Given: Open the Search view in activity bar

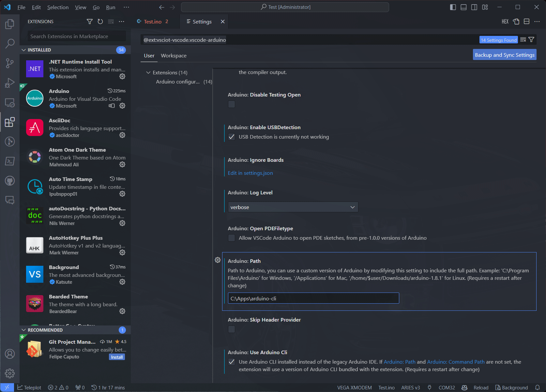Looking at the screenshot, I should (x=10, y=43).
